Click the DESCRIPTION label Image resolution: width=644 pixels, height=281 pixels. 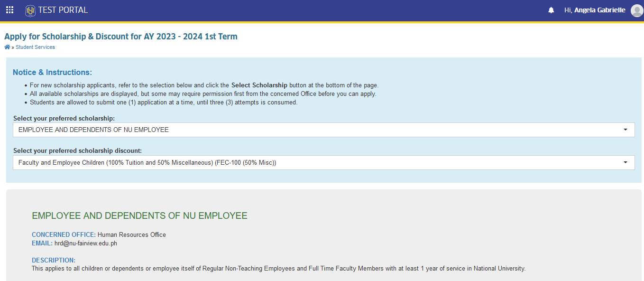tap(54, 260)
